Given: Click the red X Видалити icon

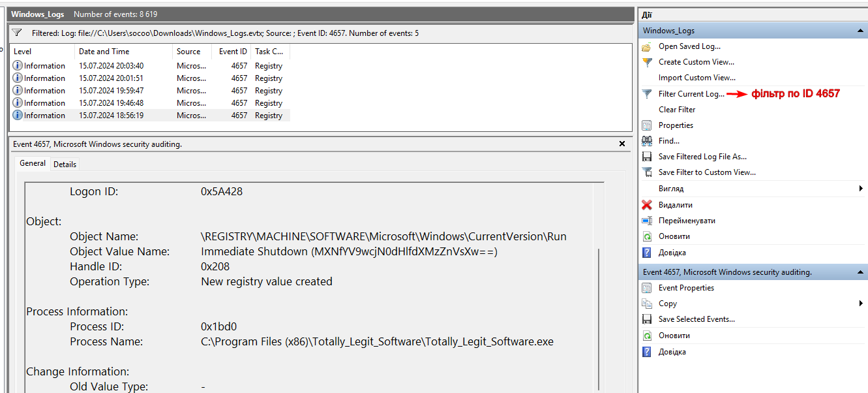Looking at the screenshot, I should (x=646, y=205).
